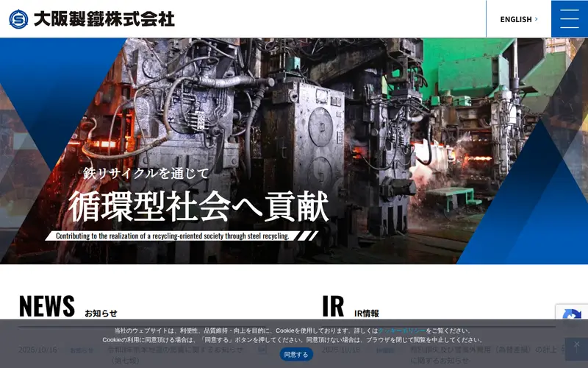
Task: Click the 大阪製鐵株式会社 company name
Action: pyautogui.click(x=104, y=19)
